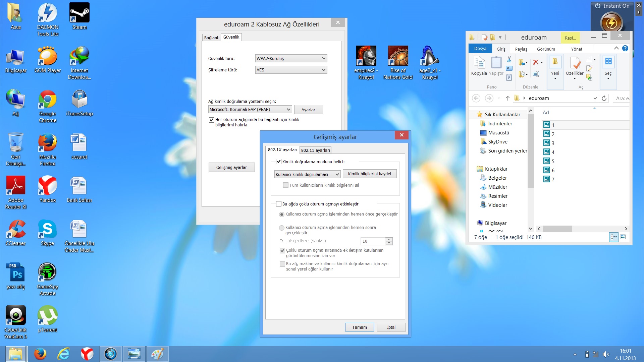644x362 pixels.
Task: Open the Güvenlik türü WPA2-Kuruluş dropdown
Action: [x=291, y=58]
